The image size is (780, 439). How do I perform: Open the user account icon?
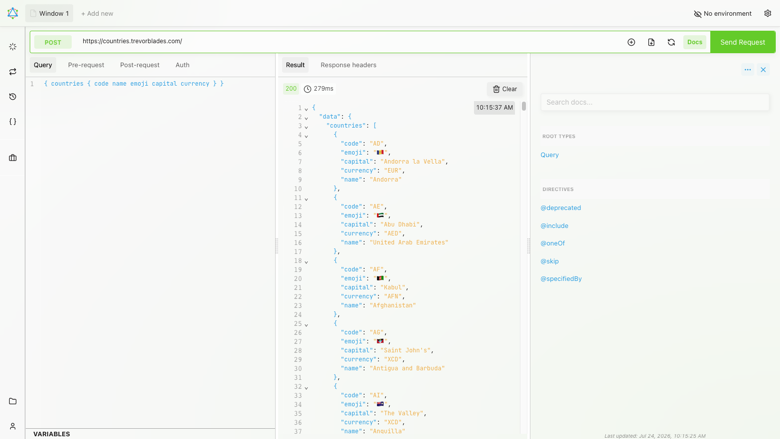(13, 426)
